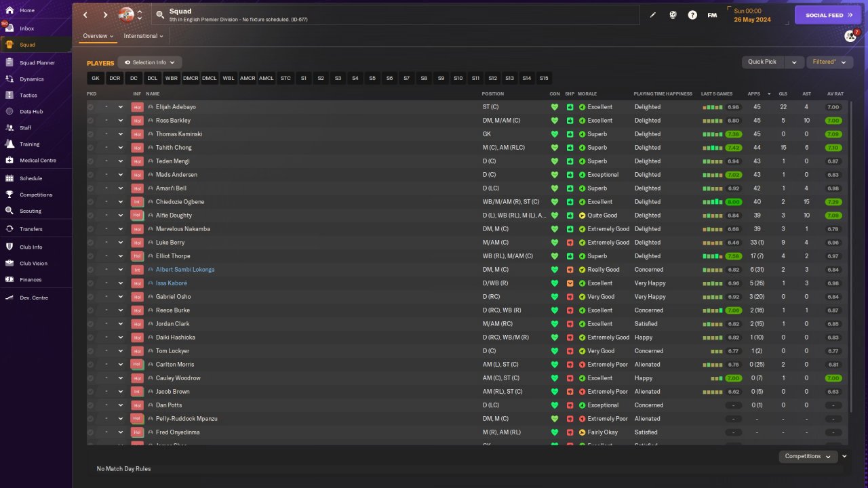Select the Overview tab
The height and width of the screenshot is (488, 868).
[x=95, y=36]
